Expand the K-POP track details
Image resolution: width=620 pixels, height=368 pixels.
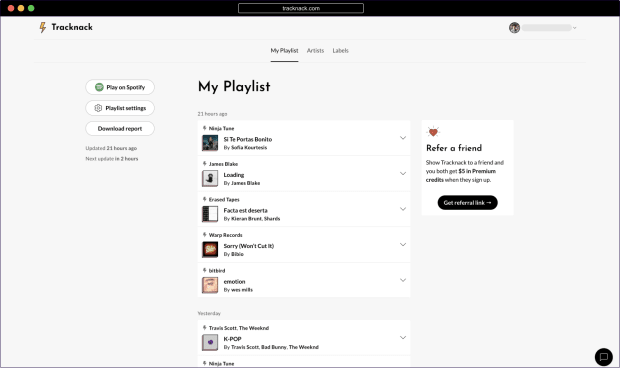tap(403, 338)
